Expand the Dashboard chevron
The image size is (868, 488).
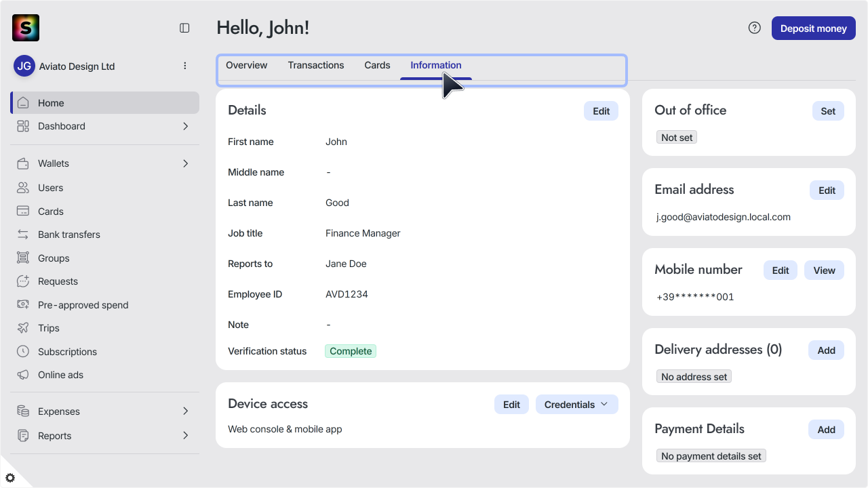click(x=186, y=126)
